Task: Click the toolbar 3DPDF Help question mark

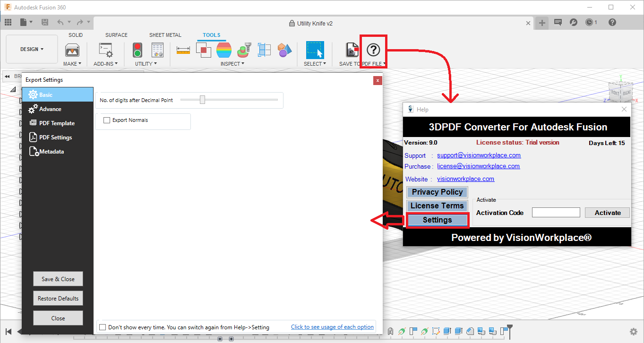Action: [373, 49]
